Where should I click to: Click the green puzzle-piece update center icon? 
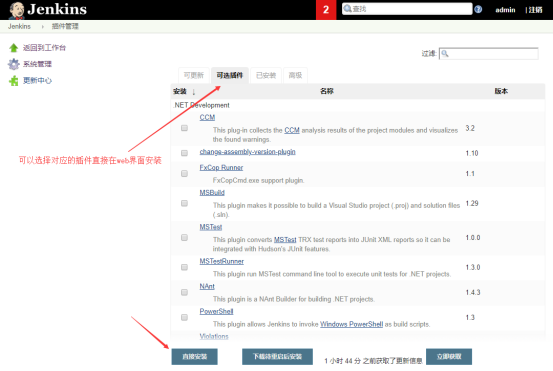tap(14, 81)
